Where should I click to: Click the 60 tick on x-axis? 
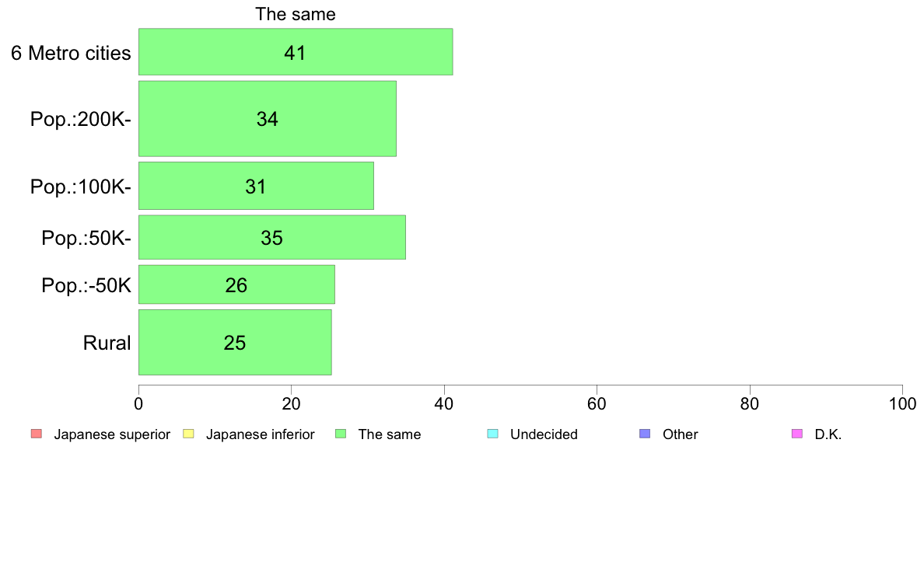(x=597, y=403)
